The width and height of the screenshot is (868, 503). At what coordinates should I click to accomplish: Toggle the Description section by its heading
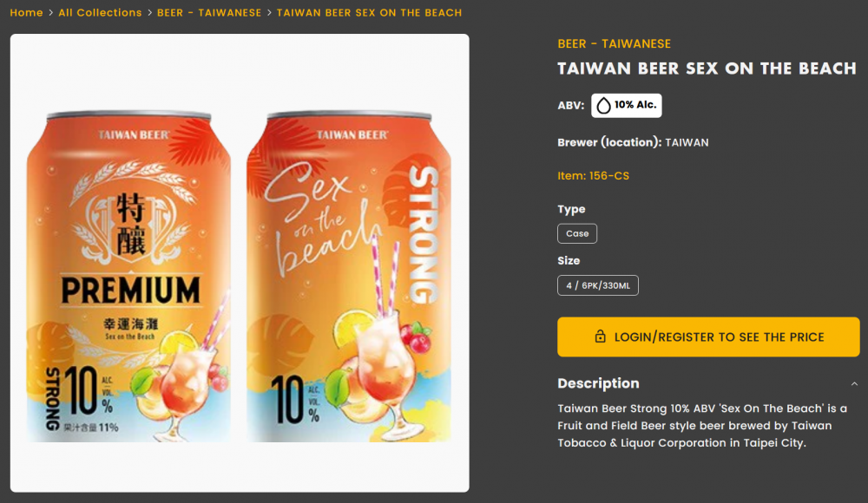pyautogui.click(x=598, y=383)
